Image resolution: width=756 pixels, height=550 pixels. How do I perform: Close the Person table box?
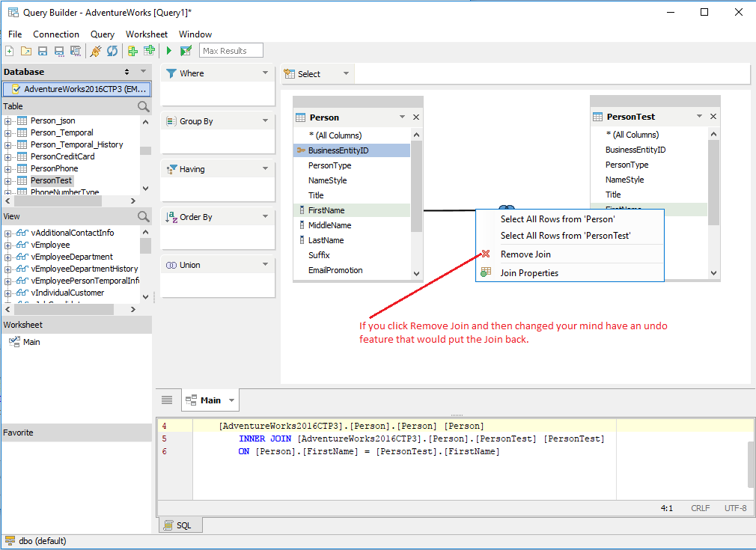pyautogui.click(x=416, y=117)
